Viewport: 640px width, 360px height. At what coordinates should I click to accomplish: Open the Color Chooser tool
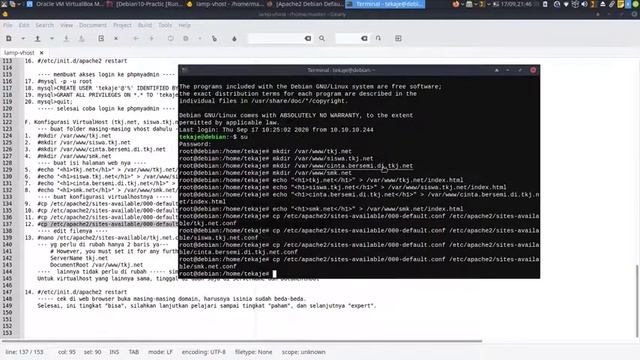click(234, 38)
